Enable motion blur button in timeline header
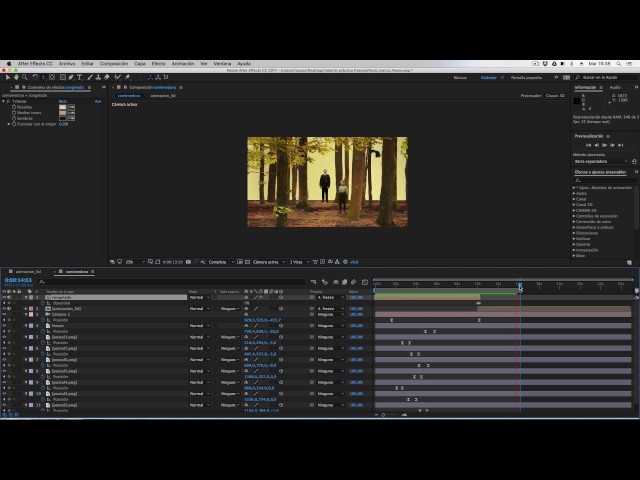 [353, 282]
